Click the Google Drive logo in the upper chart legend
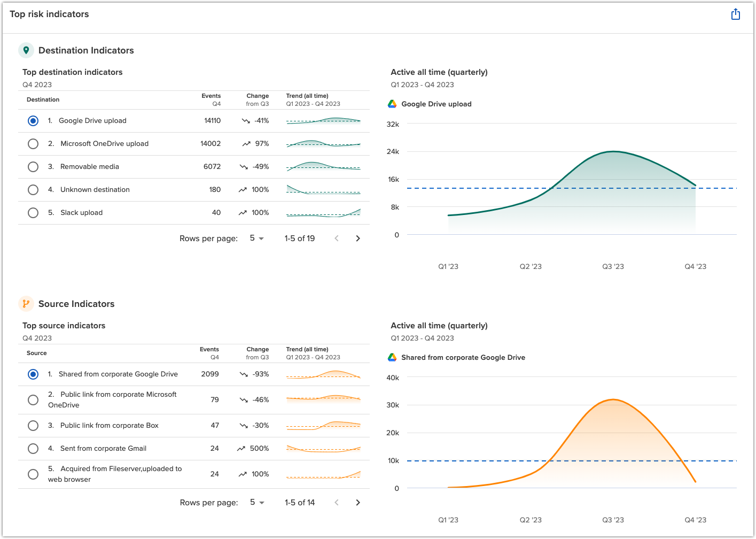Screen dimensions: 756x539 click(392, 104)
